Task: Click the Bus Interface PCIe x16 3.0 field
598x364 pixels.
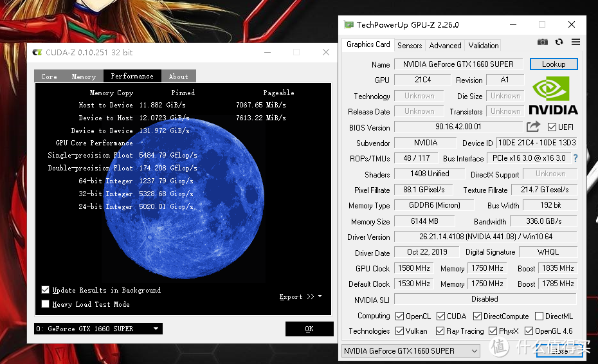Action: point(529,158)
